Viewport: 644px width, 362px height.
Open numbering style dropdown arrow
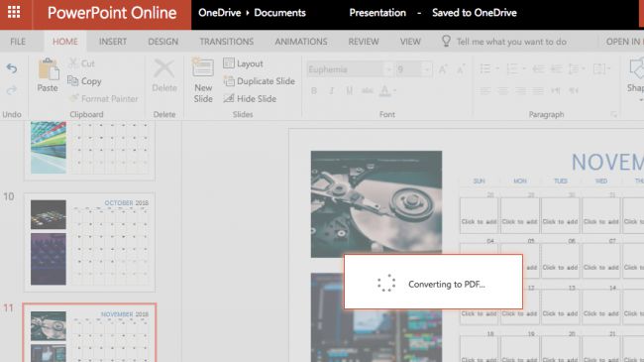coord(524,68)
